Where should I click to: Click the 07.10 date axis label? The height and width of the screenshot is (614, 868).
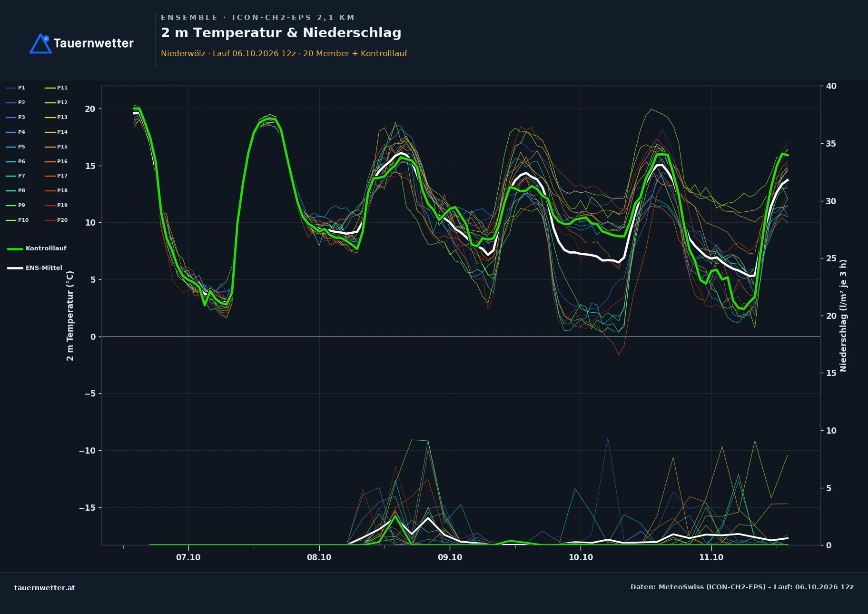point(188,557)
